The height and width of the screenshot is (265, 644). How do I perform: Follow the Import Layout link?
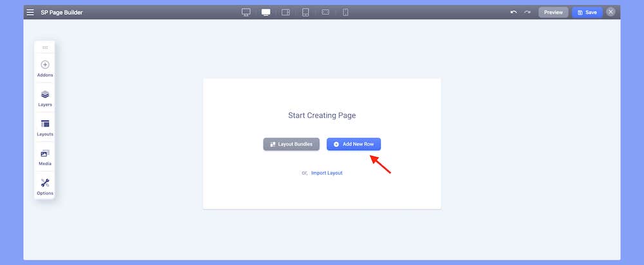click(x=327, y=173)
